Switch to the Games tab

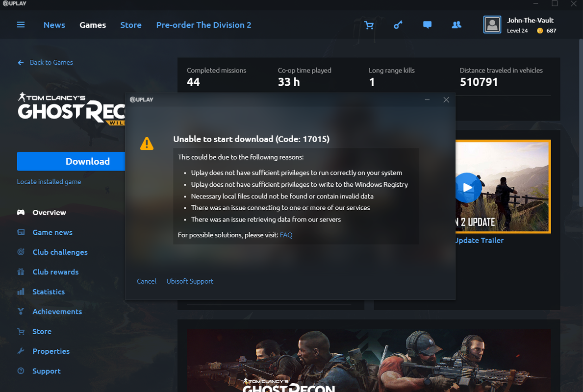coord(93,25)
